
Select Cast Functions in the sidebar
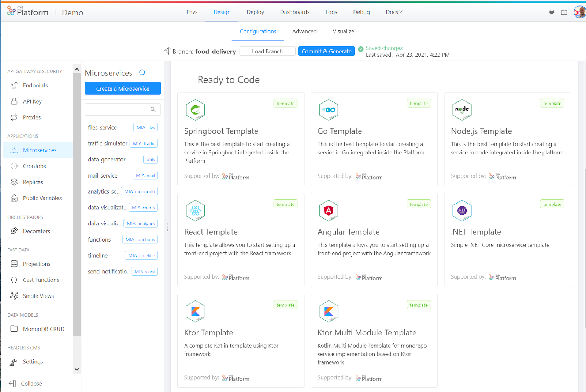pos(41,280)
